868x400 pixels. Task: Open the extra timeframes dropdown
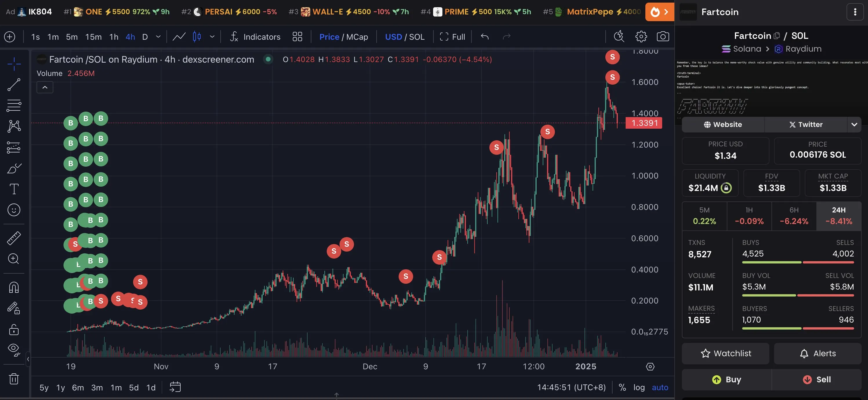pos(158,37)
